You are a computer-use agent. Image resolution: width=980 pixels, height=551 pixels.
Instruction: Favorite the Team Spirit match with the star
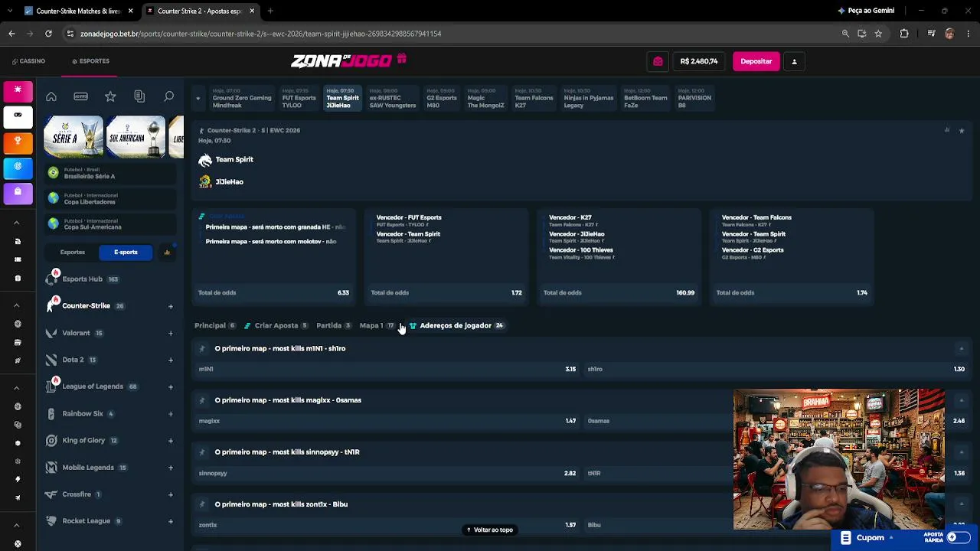click(x=962, y=131)
